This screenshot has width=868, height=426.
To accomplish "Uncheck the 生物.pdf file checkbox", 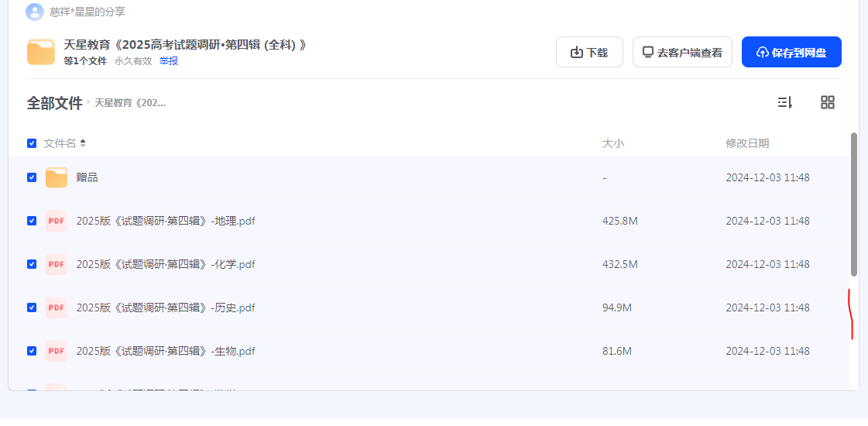I will tap(32, 351).
